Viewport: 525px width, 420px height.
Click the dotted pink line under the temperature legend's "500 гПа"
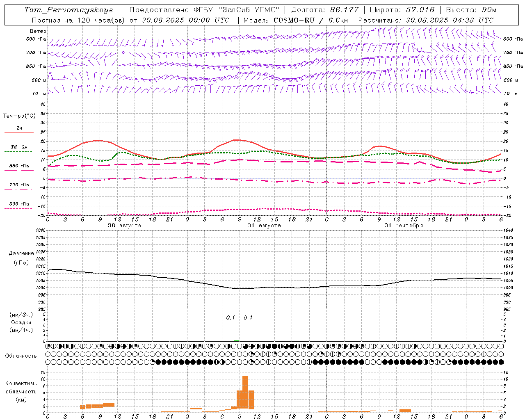(19, 208)
